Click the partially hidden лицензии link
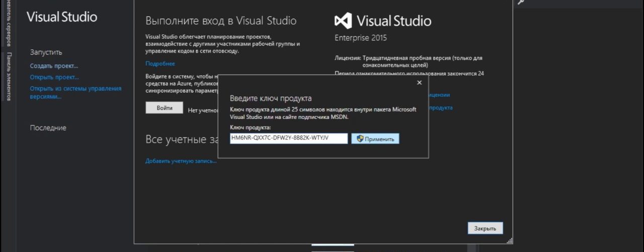Screen dimensions: 644x252 [x=439, y=95]
